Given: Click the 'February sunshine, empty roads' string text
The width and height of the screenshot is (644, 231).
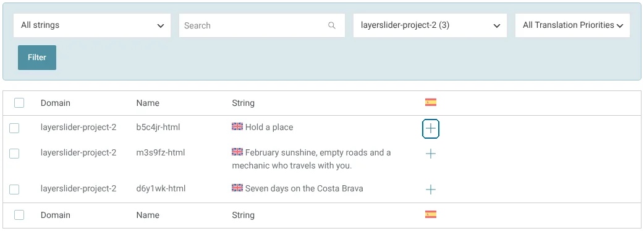Looking at the screenshot, I should point(311,159).
